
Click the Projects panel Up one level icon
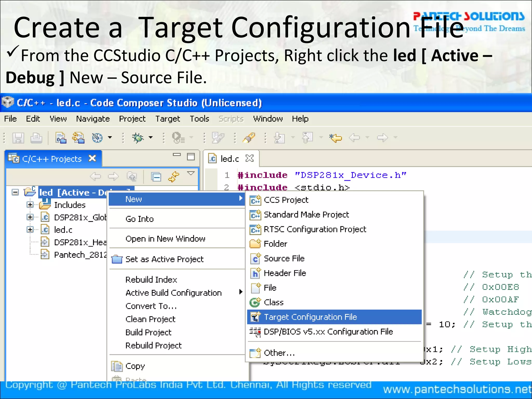pos(132,177)
